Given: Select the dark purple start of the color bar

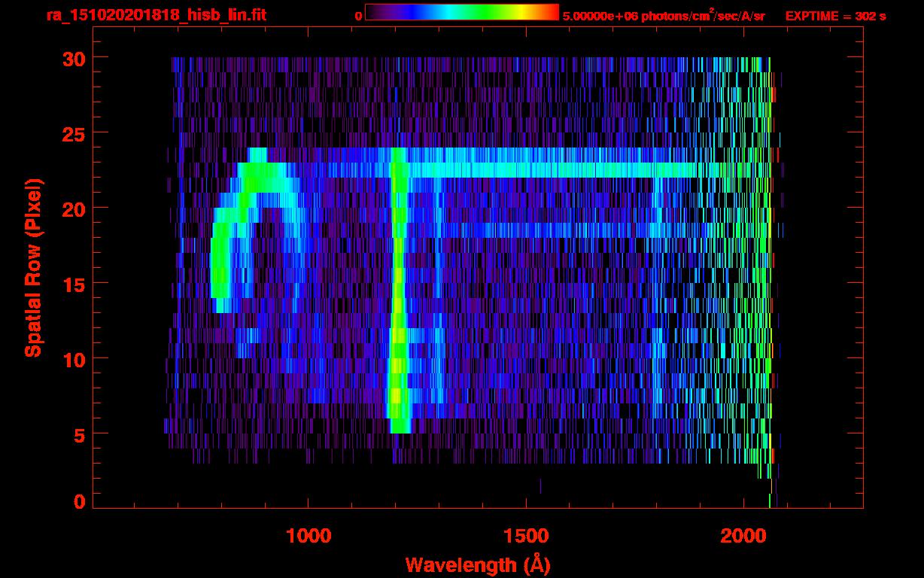Looking at the screenshot, I should (371, 12).
